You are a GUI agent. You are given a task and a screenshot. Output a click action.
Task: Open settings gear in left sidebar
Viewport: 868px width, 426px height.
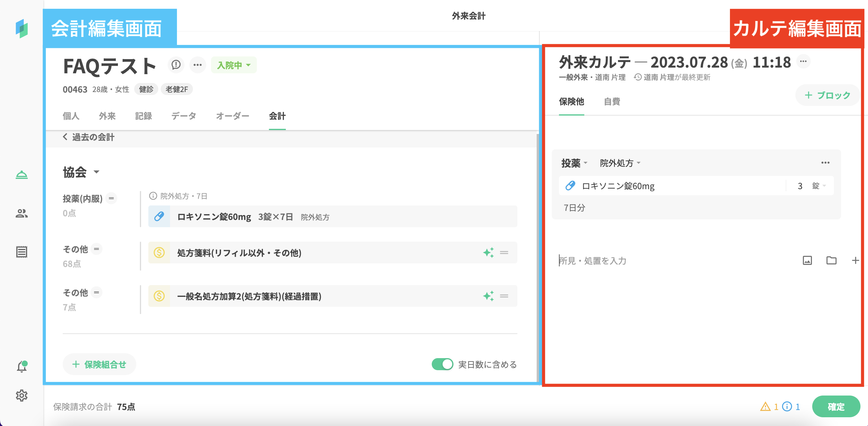pos(22,395)
